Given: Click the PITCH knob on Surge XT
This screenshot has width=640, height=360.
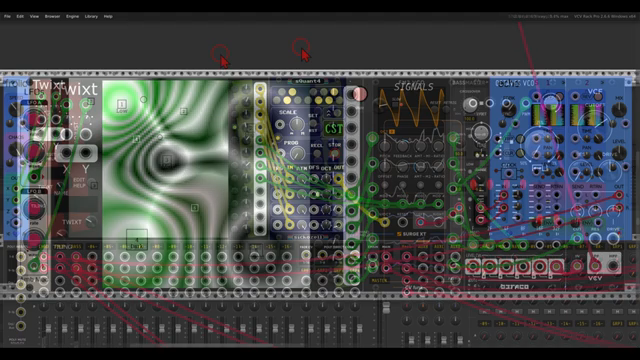Looking at the screenshot, I should [x=384, y=146].
